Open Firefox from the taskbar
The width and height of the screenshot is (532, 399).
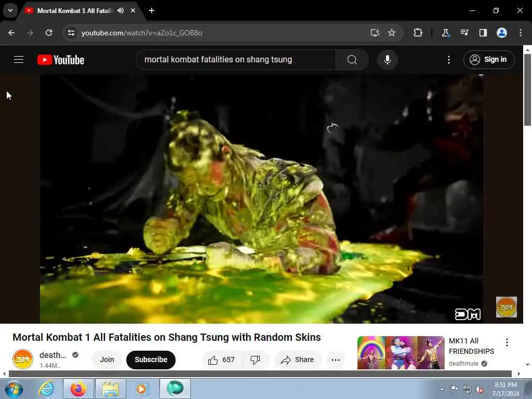pos(78,389)
